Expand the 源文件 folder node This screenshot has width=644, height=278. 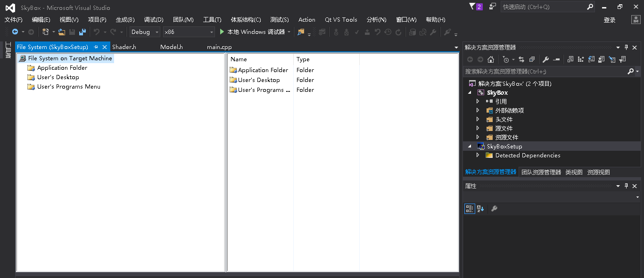(478, 128)
